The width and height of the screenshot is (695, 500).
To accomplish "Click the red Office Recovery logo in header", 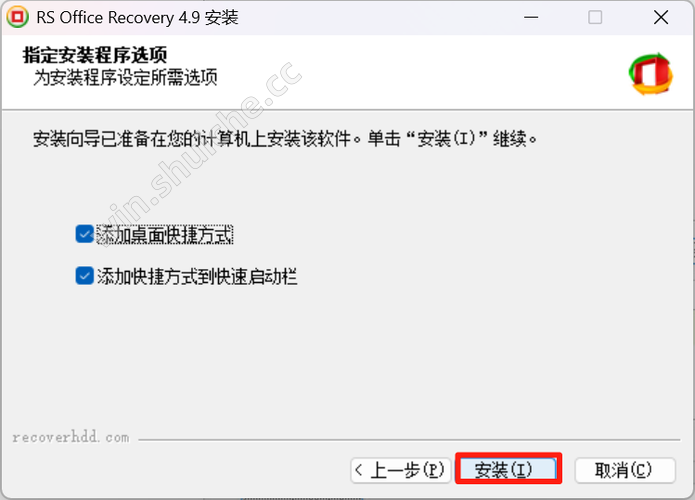I will tap(650, 74).
